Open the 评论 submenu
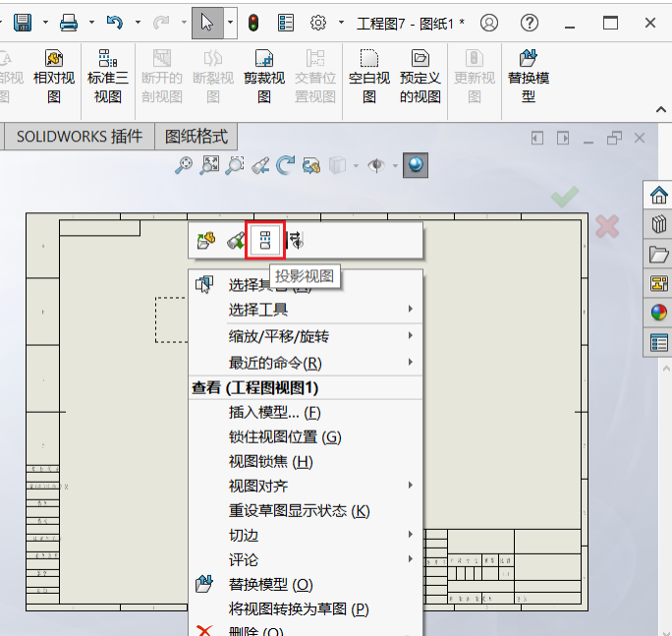672x636 pixels. pyautogui.click(x=306, y=559)
